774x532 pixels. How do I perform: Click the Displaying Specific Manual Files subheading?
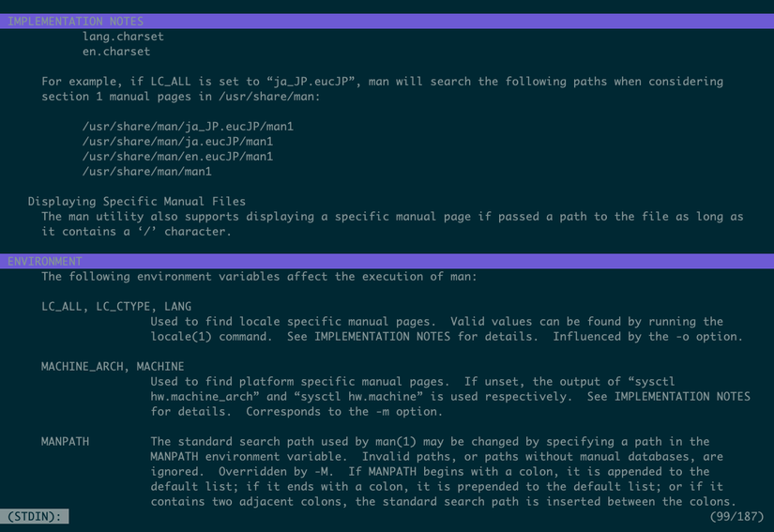tap(137, 201)
